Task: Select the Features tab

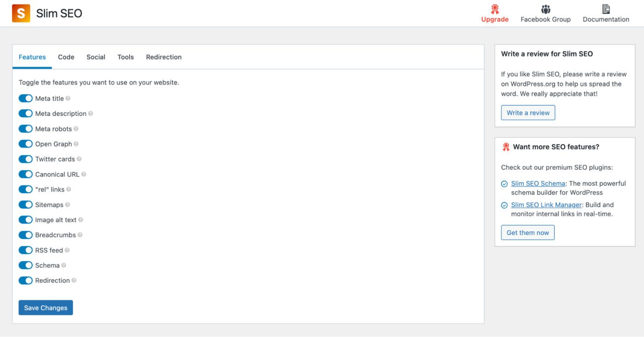Action: click(x=32, y=57)
